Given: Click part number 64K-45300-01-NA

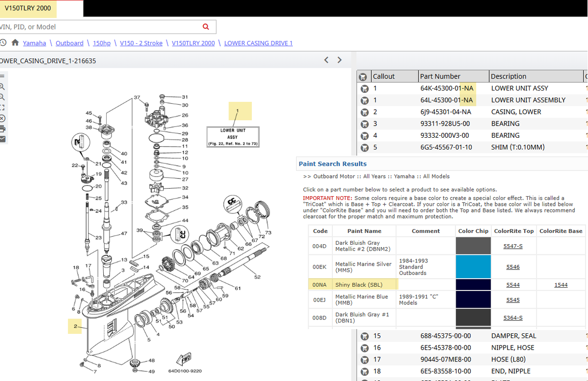Looking at the screenshot, I should [447, 89].
